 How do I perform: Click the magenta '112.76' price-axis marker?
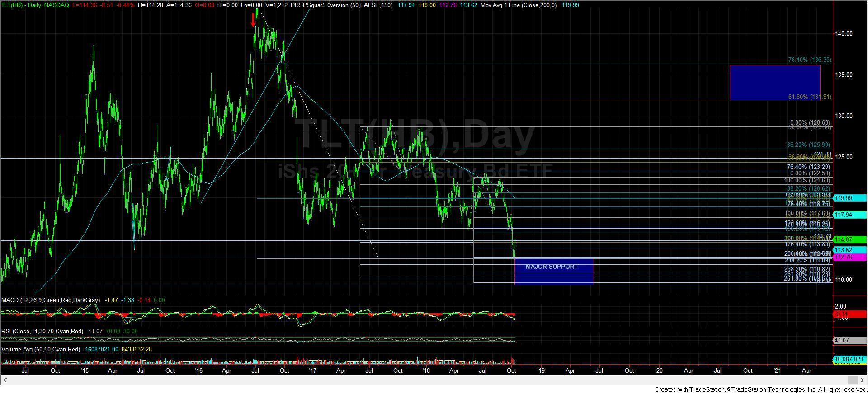pos(850,257)
